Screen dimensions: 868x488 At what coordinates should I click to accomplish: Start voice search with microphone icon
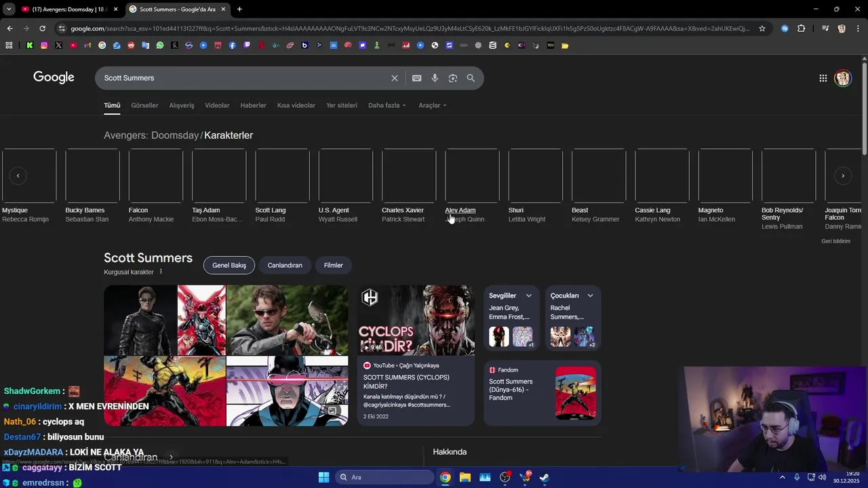pyautogui.click(x=435, y=78)
